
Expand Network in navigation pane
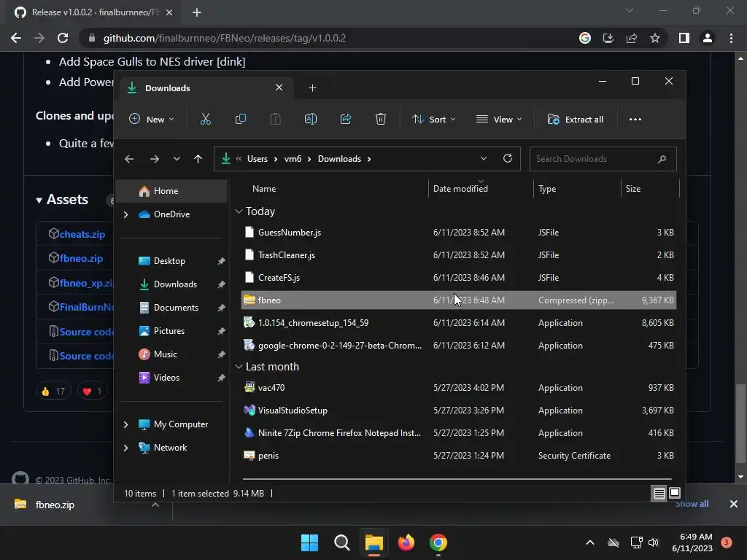125,448
